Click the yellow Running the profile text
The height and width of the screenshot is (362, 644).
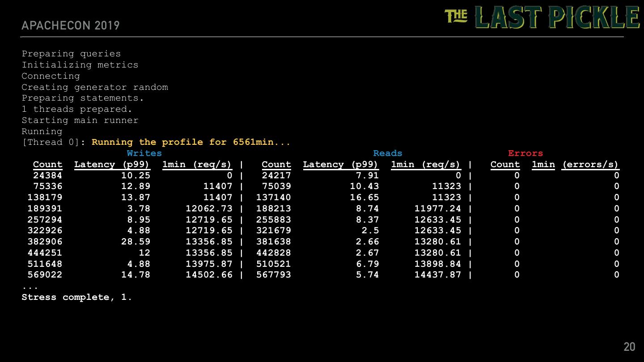191,142
